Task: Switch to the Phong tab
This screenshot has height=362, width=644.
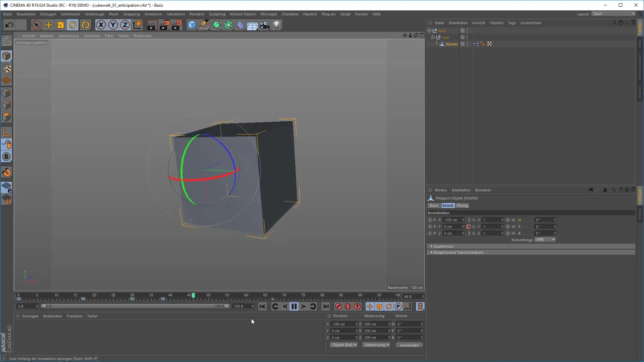Action: (462, 205)
